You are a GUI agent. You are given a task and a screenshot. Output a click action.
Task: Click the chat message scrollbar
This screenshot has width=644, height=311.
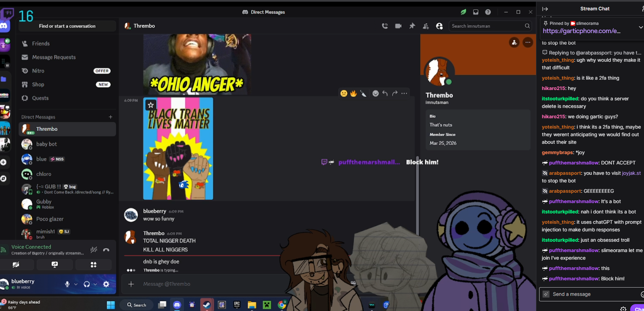[x=417, y=200]
